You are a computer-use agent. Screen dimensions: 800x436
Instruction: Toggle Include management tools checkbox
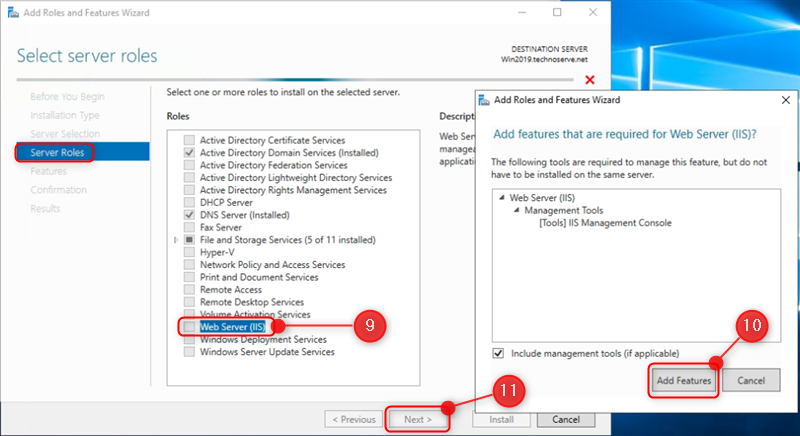[498, 353]
